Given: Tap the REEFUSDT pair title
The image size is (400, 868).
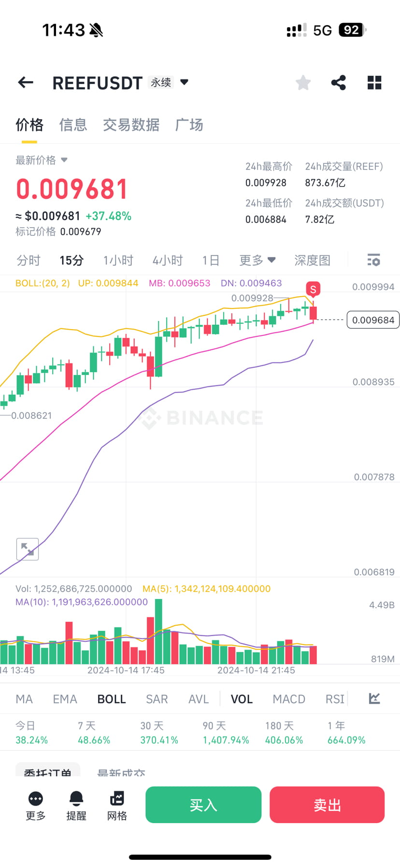Looking at the screenshot, I should click(x=97, y=83).
